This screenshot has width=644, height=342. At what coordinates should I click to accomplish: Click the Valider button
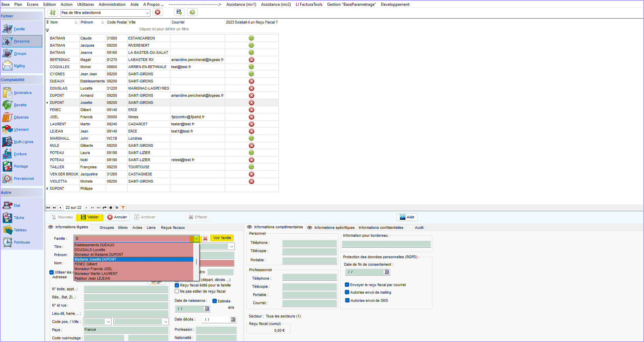[90, 217]
